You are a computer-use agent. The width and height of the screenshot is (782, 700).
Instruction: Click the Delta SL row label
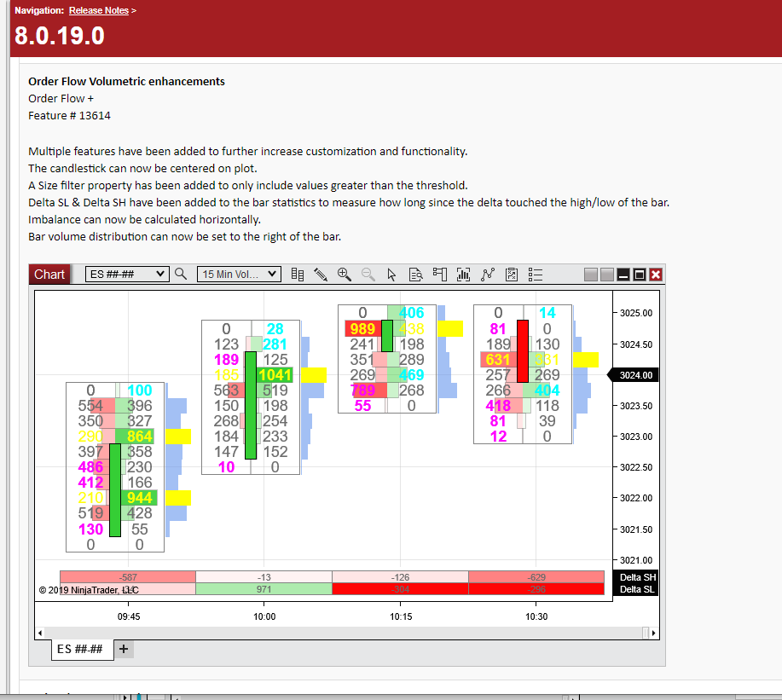[x=637, y=589]
